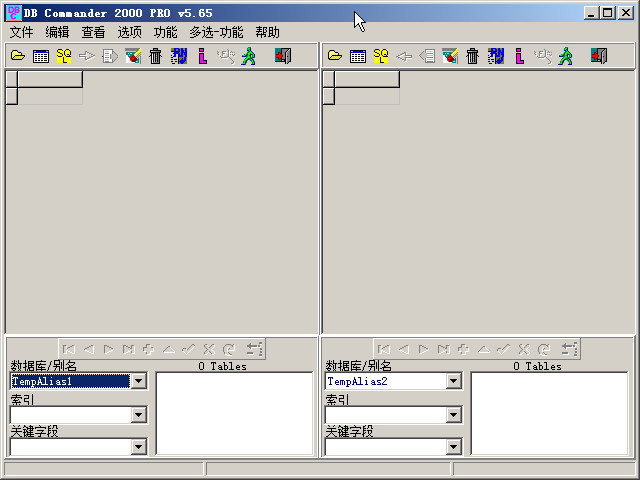Open the 帮助 menu

click(267, 32)
